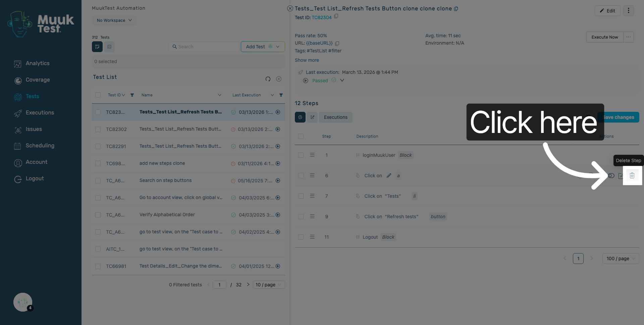Run test TC66981 with its play icon

tap(278, 266)
